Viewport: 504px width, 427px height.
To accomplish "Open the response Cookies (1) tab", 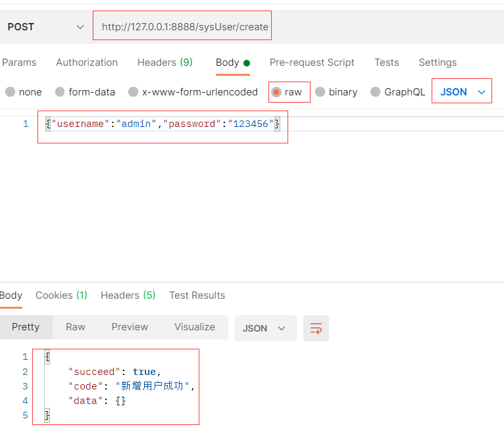I will coord(61,295).
